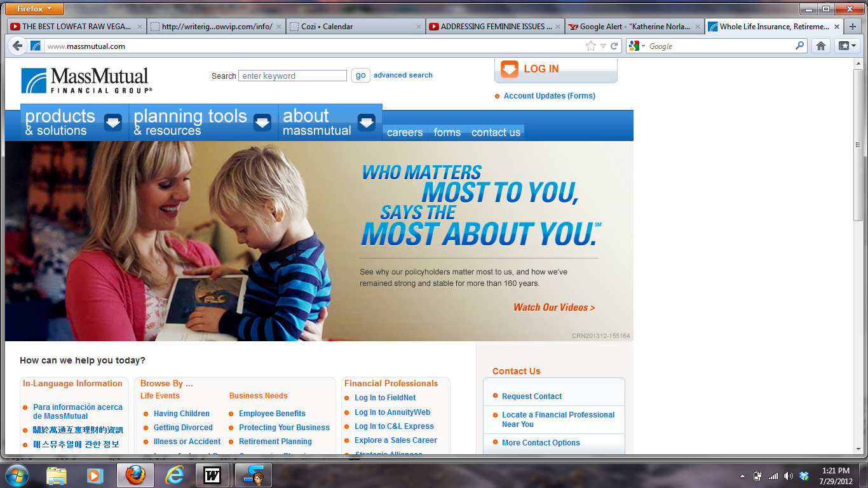Switch to the Google Alert tab
Screen dimensions: 868x488
click(x=635, y=27)
